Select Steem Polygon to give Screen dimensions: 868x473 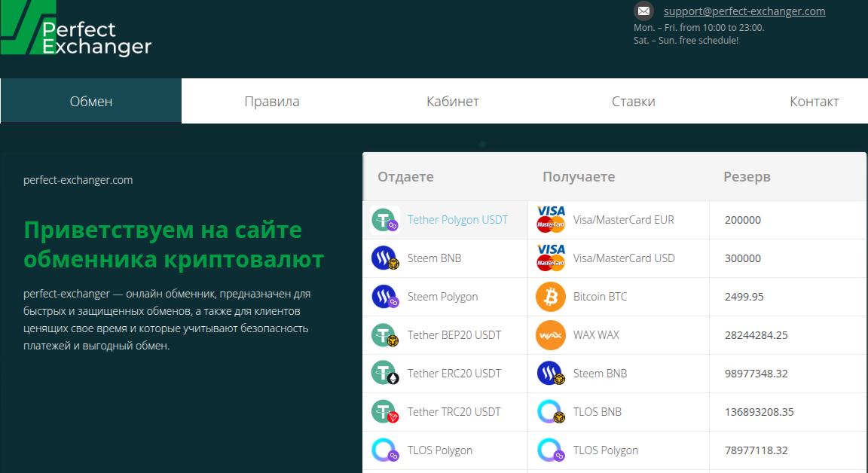pos(442,297)
